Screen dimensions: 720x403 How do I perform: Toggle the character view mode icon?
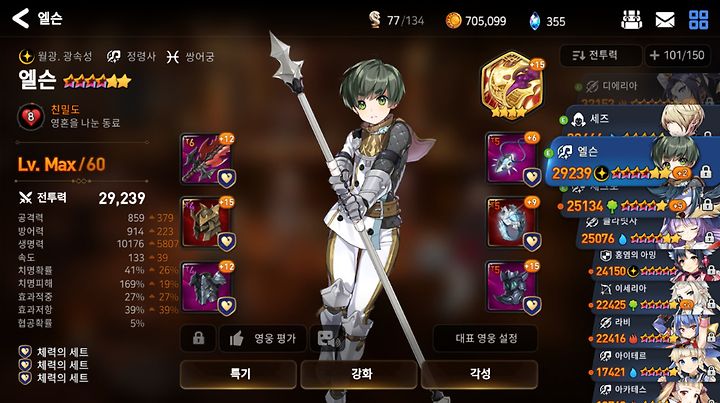coord(327,339)
